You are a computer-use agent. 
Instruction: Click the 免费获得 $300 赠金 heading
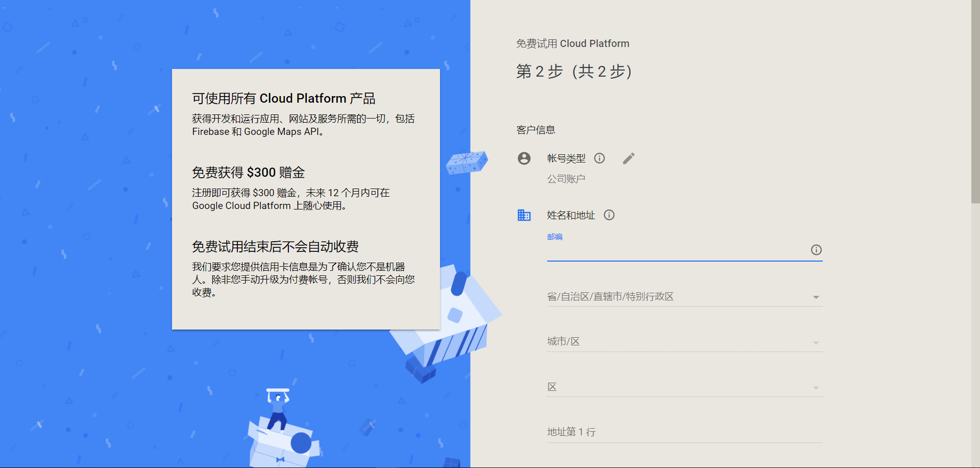tap(248, 173)
